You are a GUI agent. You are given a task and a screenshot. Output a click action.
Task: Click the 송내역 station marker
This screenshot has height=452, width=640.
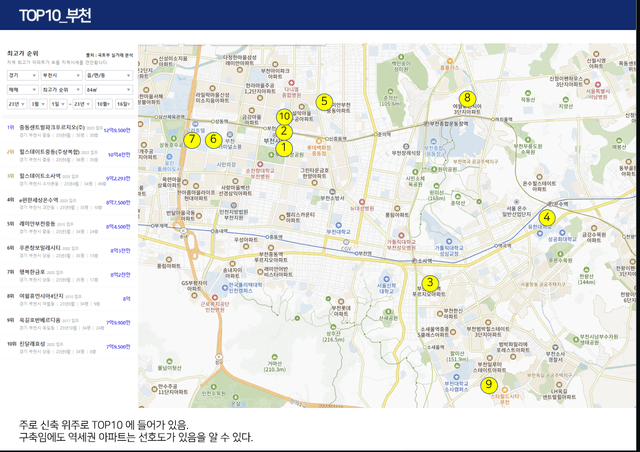coord(213,231)
